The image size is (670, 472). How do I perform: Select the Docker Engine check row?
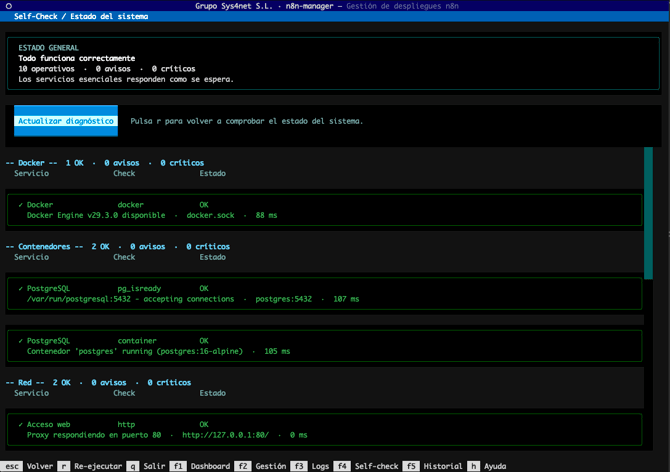(323, 210)
